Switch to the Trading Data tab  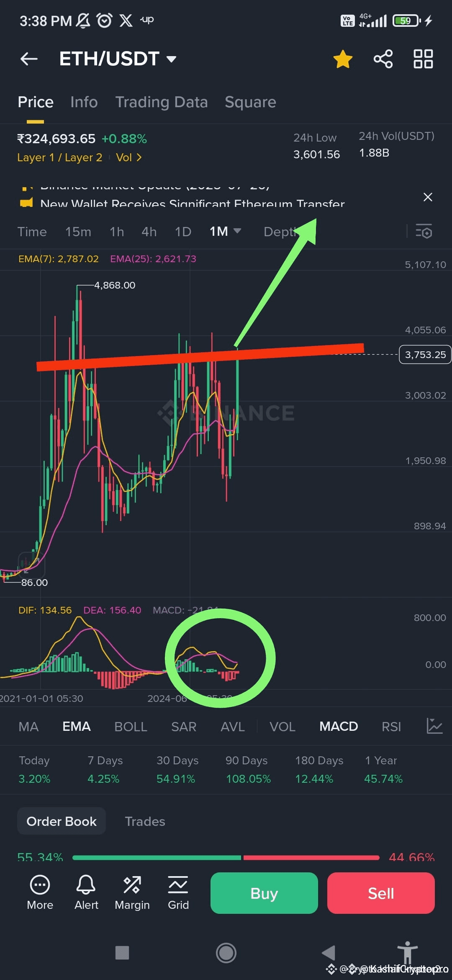point(162,102)
